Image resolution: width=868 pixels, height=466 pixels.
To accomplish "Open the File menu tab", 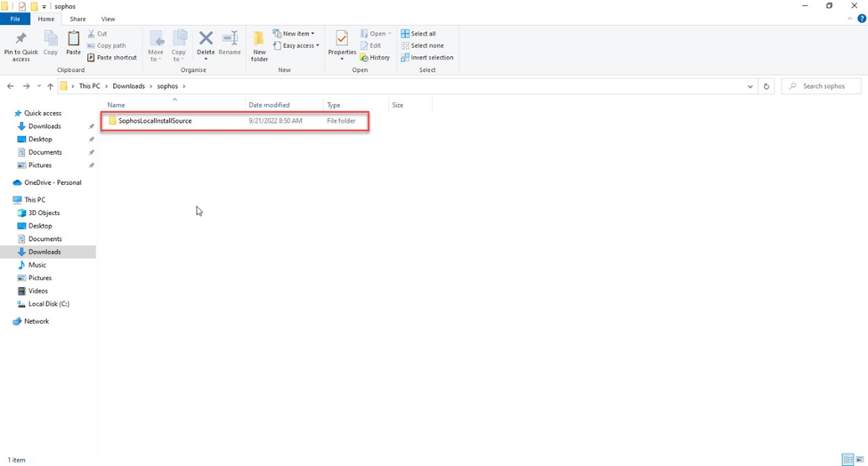I will point(15,19).
